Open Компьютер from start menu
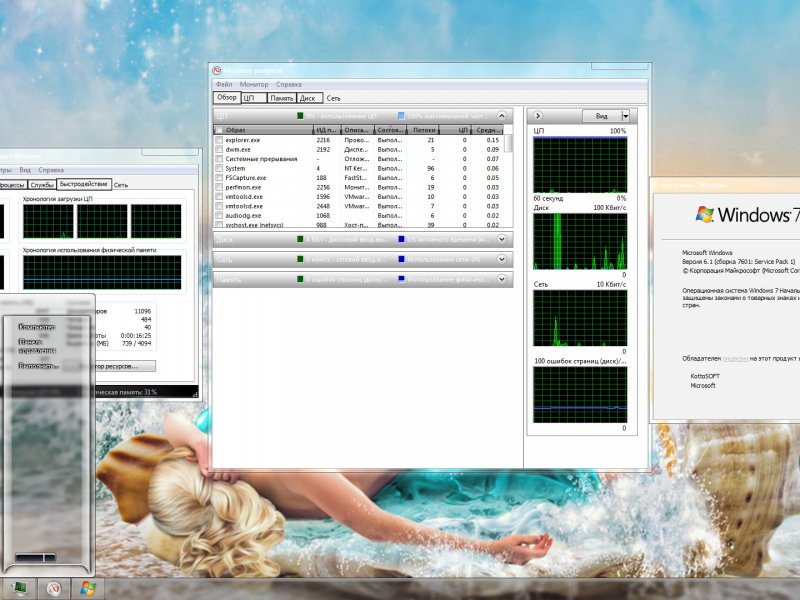800x600 pixels. [37, 327]
